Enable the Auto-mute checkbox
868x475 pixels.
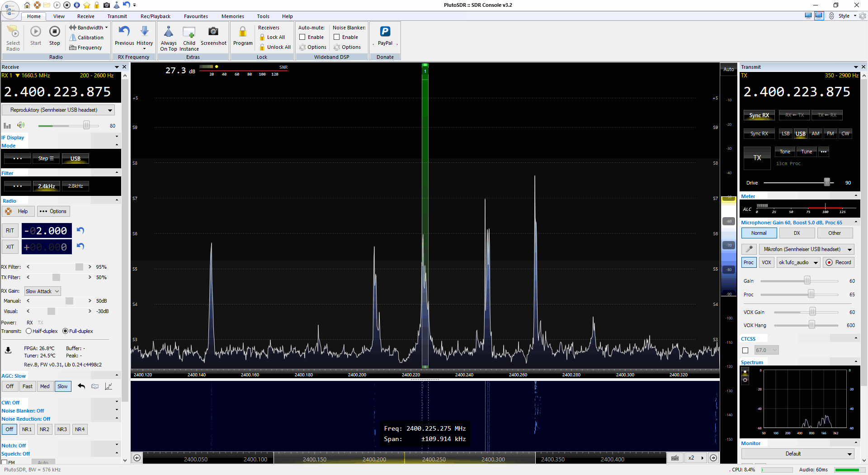[302, 37]
